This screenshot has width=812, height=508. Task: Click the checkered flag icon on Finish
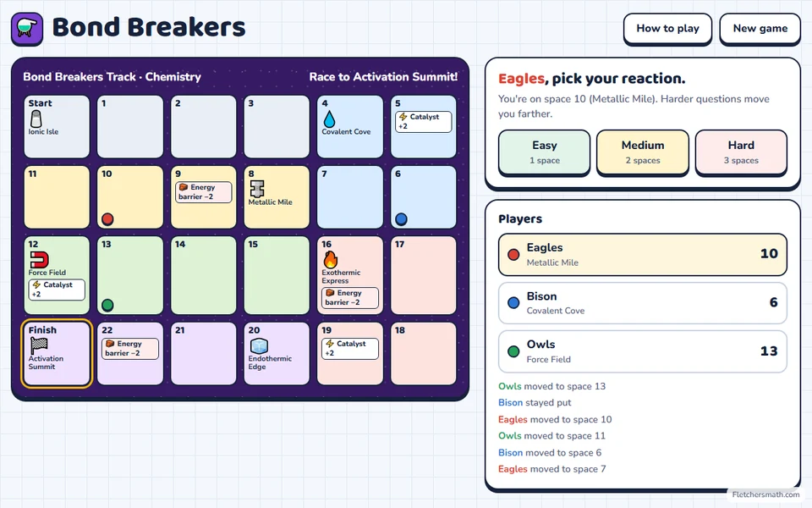tap(39, 345)
